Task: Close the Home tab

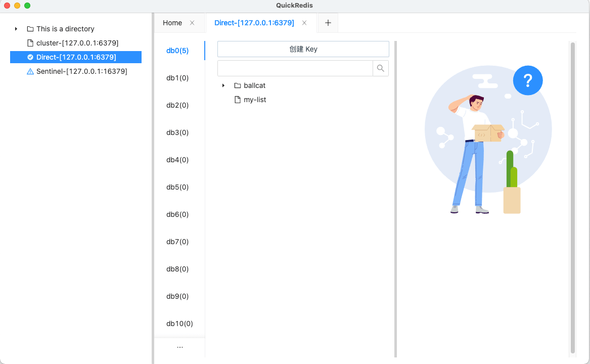Action: coord(192,23)
